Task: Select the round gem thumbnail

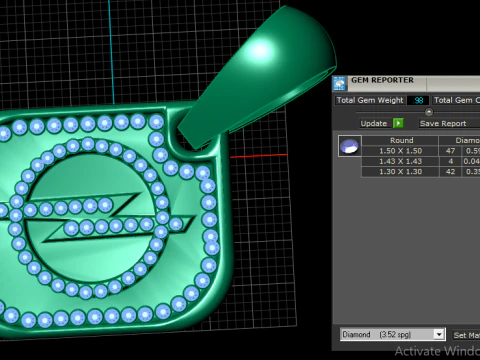Action: 349,146
